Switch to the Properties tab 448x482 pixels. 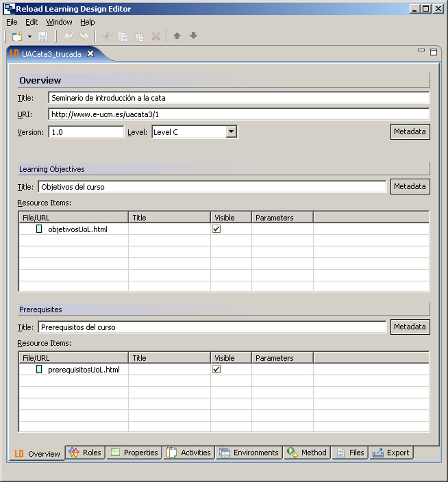[x=134, y=452]
